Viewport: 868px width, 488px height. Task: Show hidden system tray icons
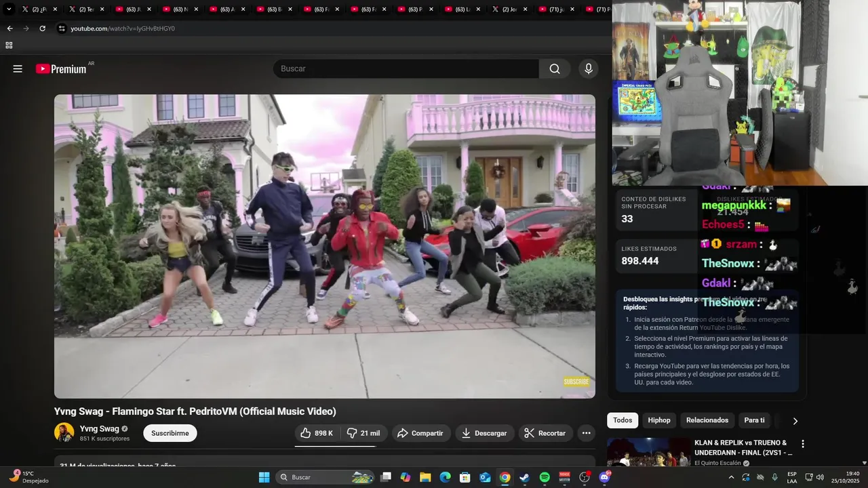pyautogui.click(x=731, y=477)
